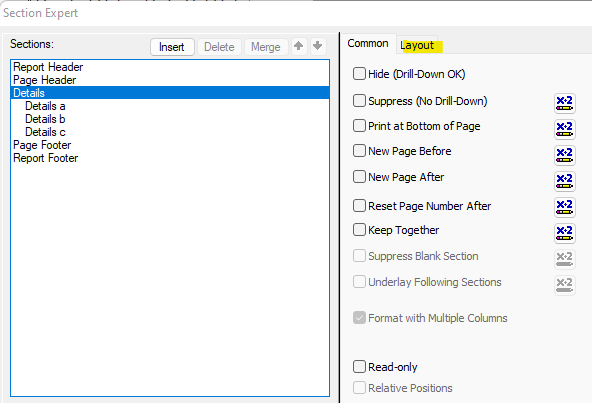The width and height of the screenshot is (592, 403).
Task: Open formula editor for Print at Bottom of Page
Action: pos(564,129)
